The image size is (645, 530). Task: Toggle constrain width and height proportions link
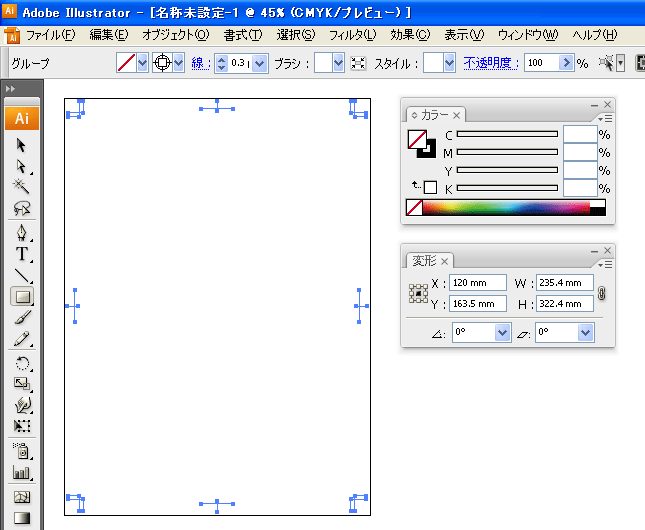point(601,294)
